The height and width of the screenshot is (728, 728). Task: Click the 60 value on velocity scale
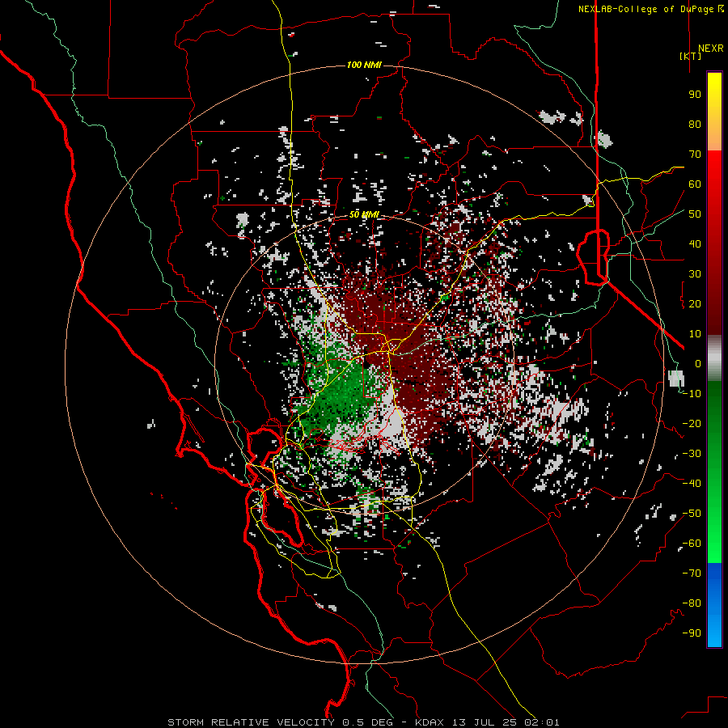pos(695,184)
